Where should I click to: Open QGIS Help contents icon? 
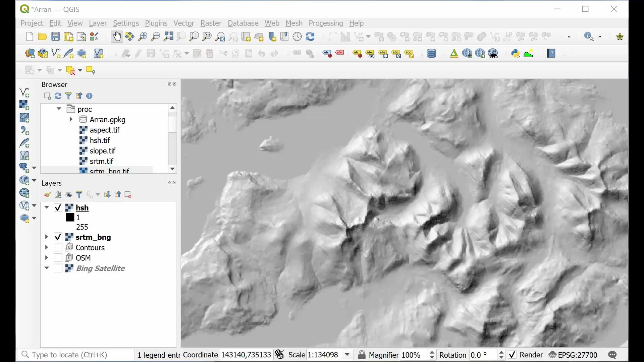pyautogui.click(x=551, y=53)
